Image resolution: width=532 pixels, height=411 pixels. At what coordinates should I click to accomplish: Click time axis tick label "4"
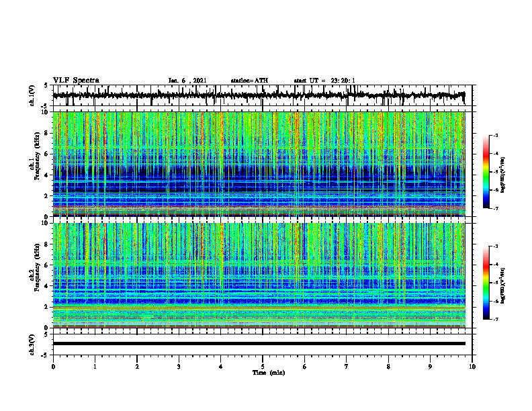(x=221, y=367)
